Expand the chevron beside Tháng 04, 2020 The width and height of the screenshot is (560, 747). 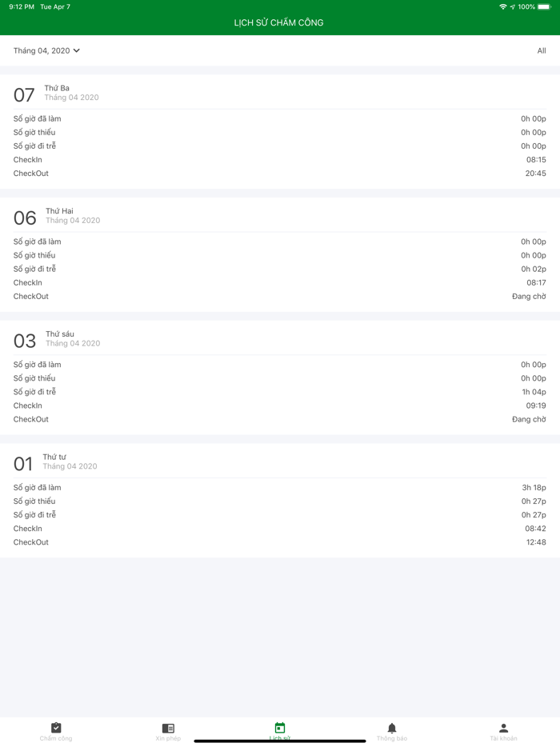76,50
